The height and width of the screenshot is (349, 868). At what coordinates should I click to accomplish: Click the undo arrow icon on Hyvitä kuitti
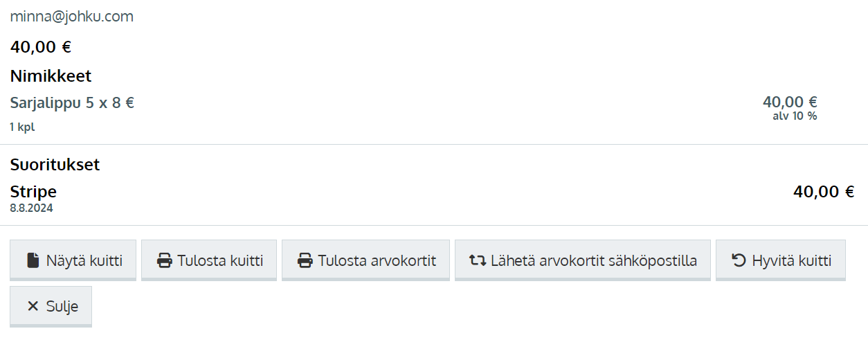739,261
